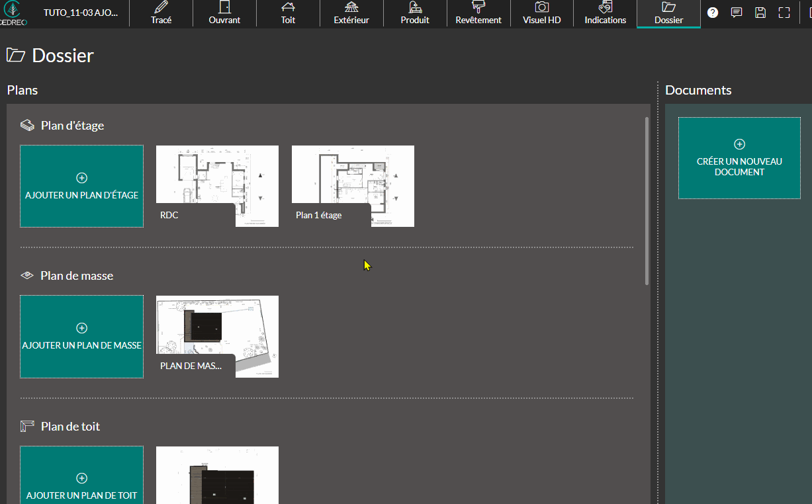
Task: Toggle fullscreen mode icon
Action: (784, 13)
